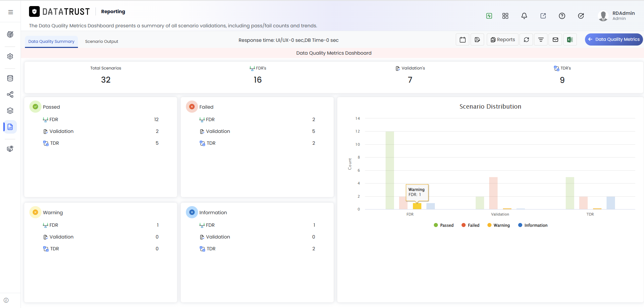Open the filter icon in toolbar
This screenshot has height=308, width=644.
click(x=541, y=39)
